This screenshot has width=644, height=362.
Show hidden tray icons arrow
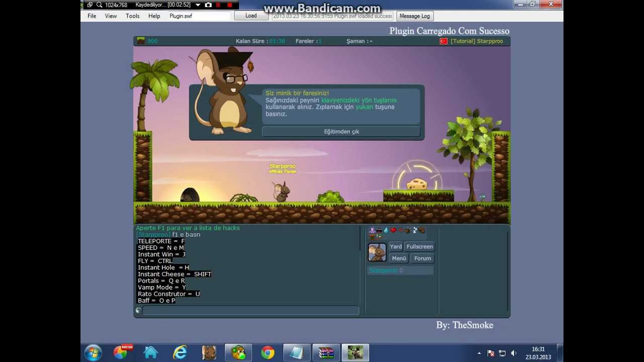(479, 353)
